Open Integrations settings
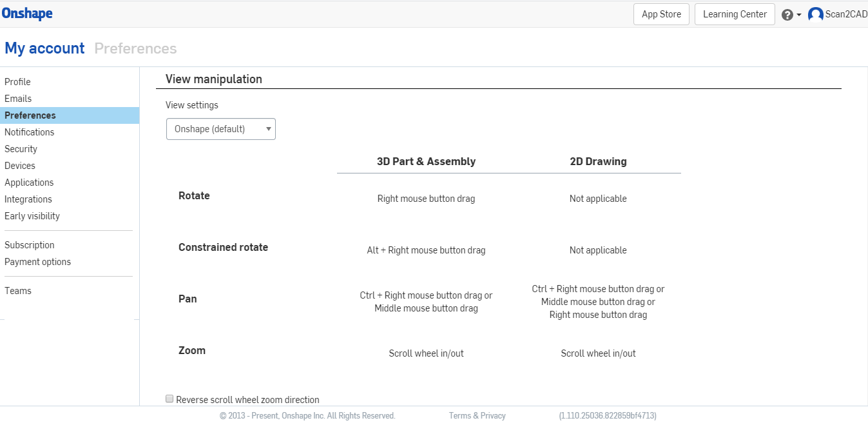The image size is (868, 425). 28,199
